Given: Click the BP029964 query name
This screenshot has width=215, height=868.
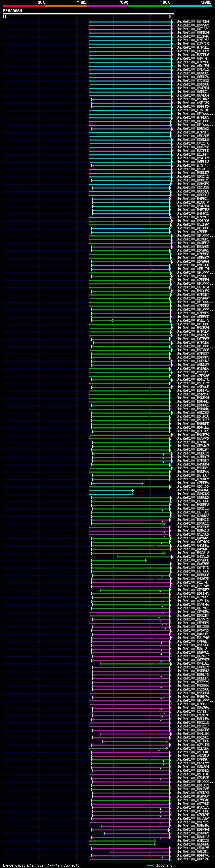Looking at the screenshot, I should coord(13,11).
